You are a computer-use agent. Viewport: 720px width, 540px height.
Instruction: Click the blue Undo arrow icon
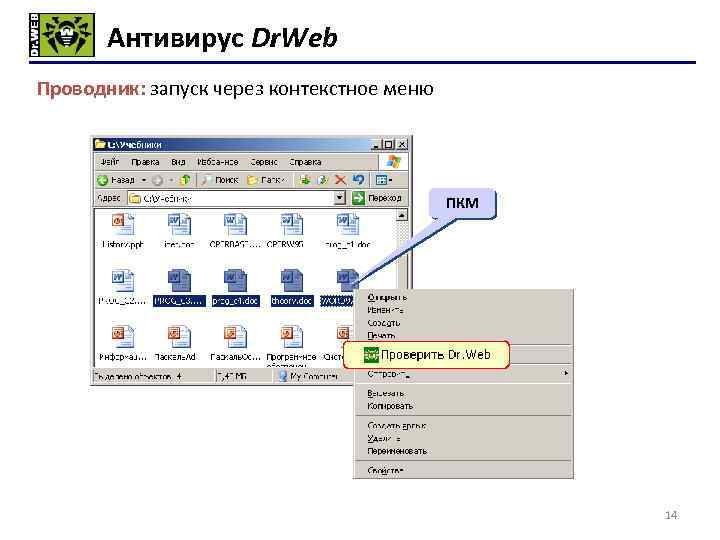[x=358, y=180]
